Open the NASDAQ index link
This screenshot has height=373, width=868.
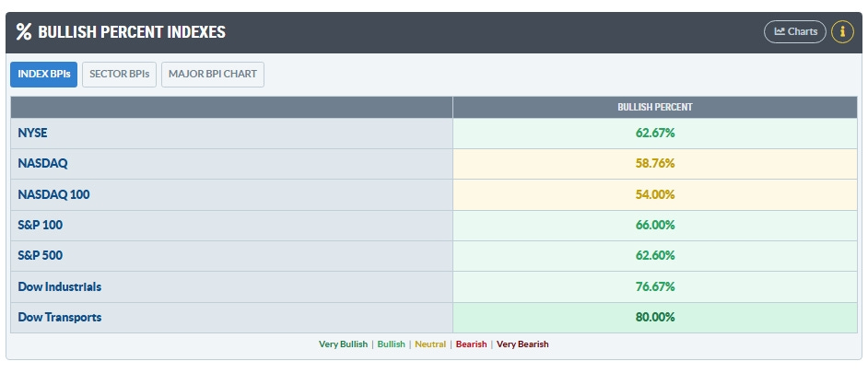[42, 164]
